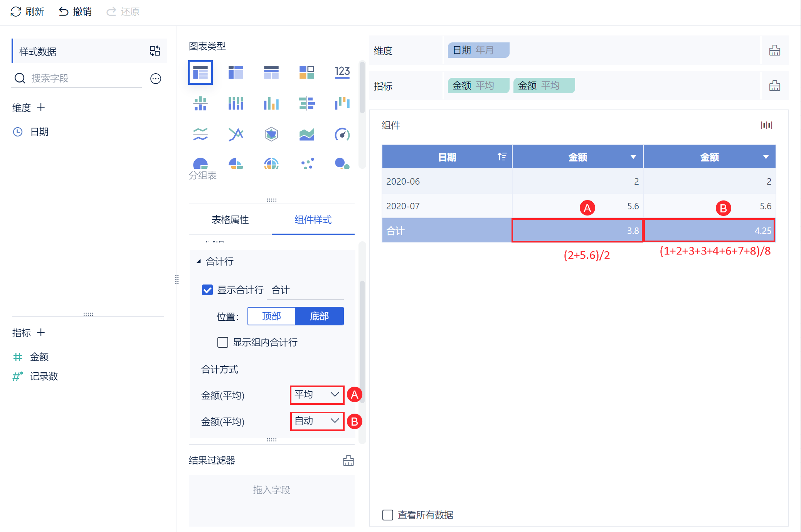Select the scatter plot chart icon
The image size is (801, 532).
pos(307,163)
